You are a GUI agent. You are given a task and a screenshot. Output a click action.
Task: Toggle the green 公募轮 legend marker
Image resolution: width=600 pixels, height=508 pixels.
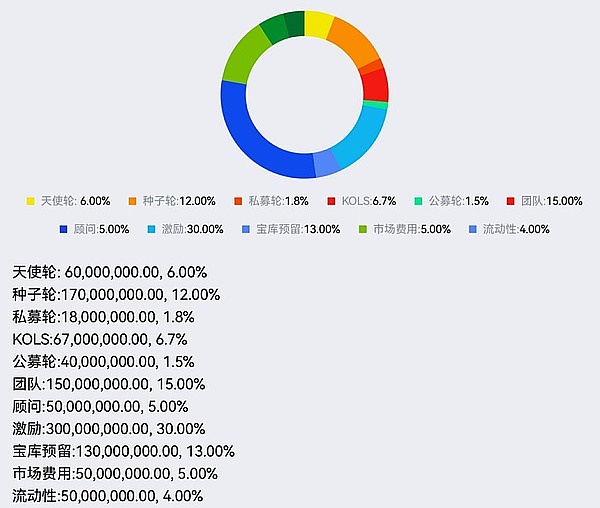tap(419, 201)
